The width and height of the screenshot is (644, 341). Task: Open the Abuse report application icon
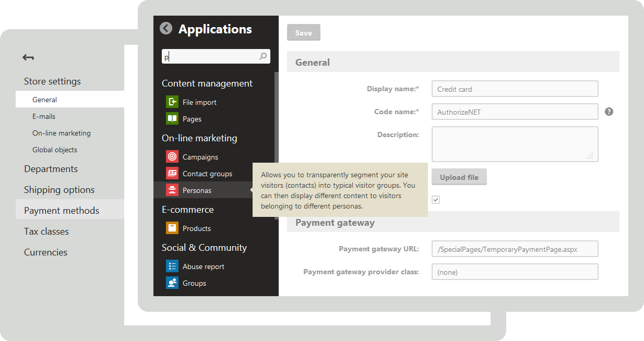pos(172,266)
